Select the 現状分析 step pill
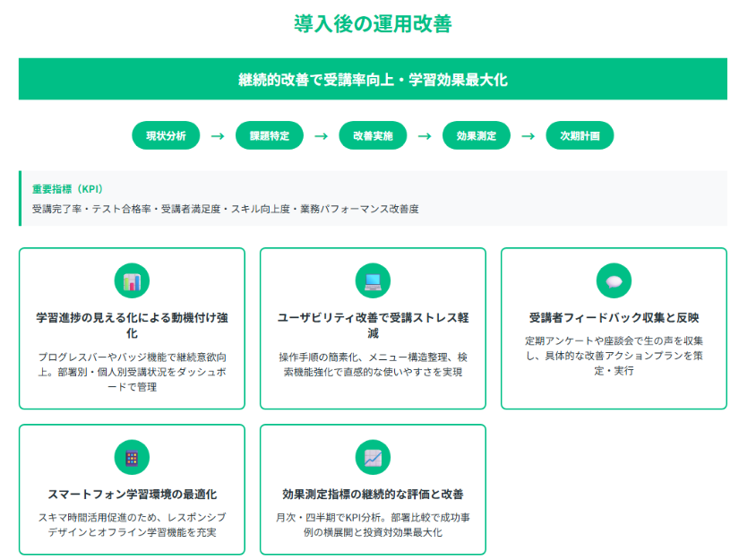739x560 pixels. pos(166,136)
